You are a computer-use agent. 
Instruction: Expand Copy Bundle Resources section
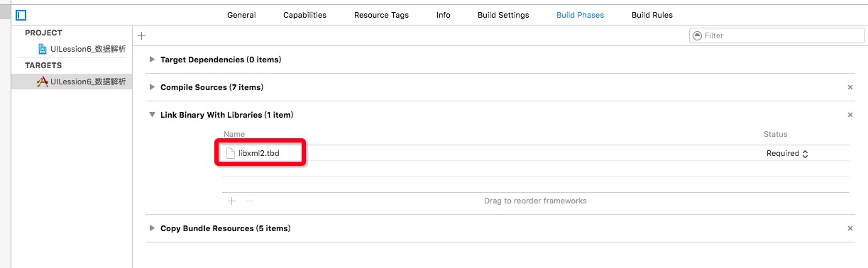[x=152, y=228]
